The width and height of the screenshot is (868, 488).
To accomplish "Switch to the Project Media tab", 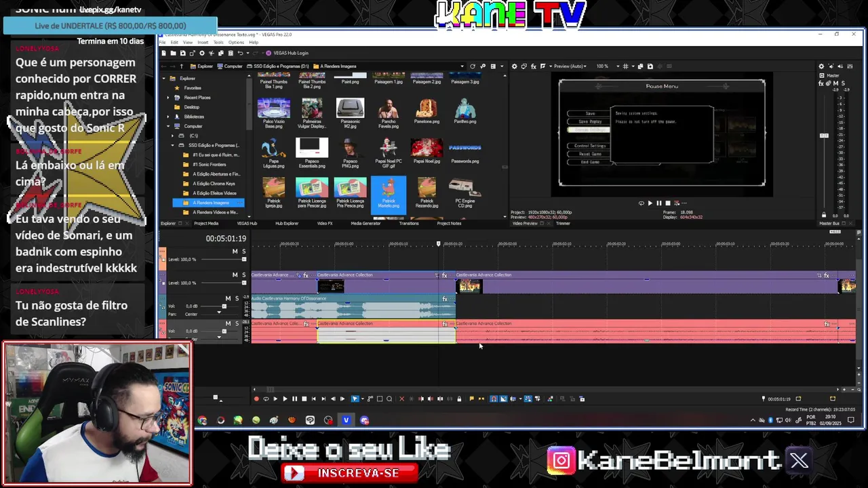I will (x=206, y=223).
